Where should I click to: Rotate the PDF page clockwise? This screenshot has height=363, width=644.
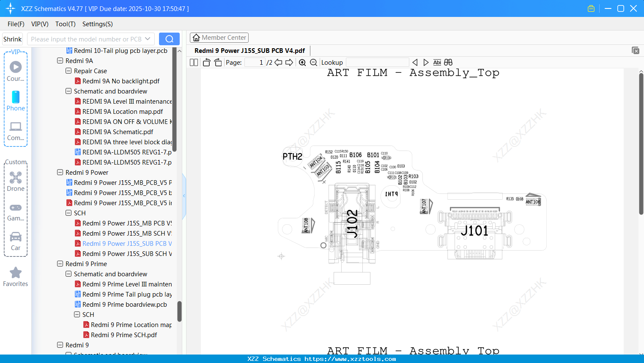pos(217,62)
